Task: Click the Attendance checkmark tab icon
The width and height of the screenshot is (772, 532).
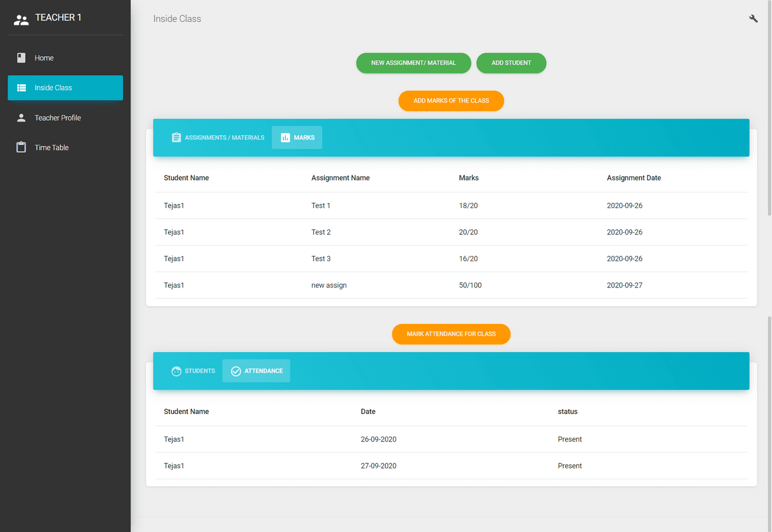Action: pyautogui.click(x=236, y=371)
